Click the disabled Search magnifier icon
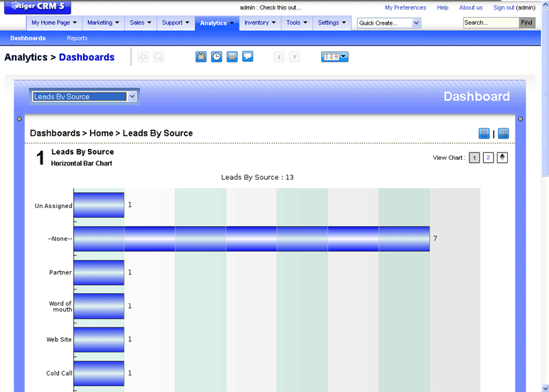 (159, 57)
